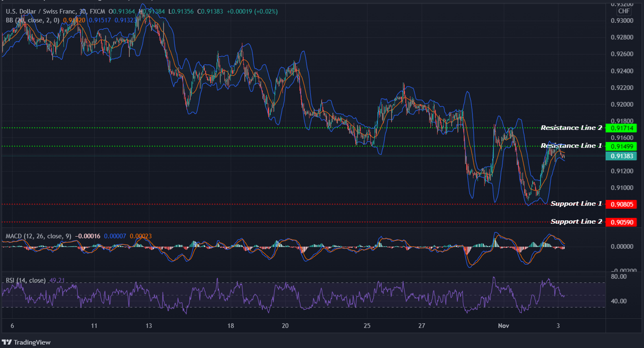Click the TradingView logo

click(x=26, y=342)
